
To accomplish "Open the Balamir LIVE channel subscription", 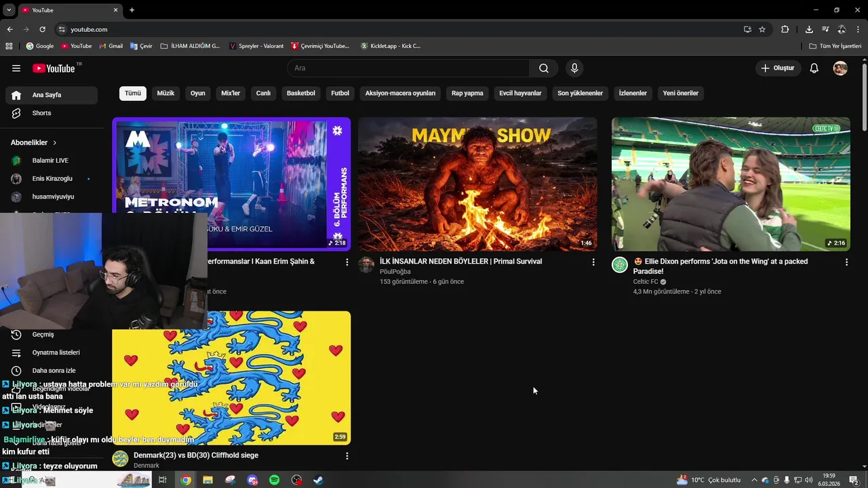I will pyautogui.click(x=51, y=161).
